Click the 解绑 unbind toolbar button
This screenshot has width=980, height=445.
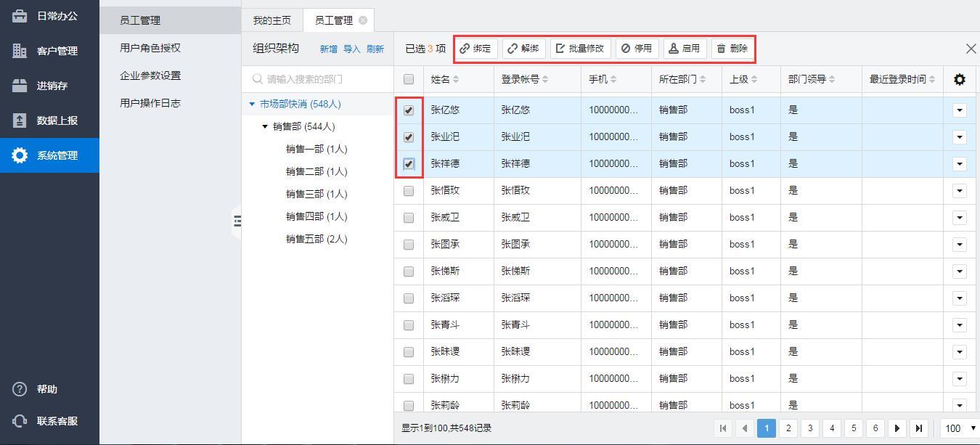tap(523, 49)
